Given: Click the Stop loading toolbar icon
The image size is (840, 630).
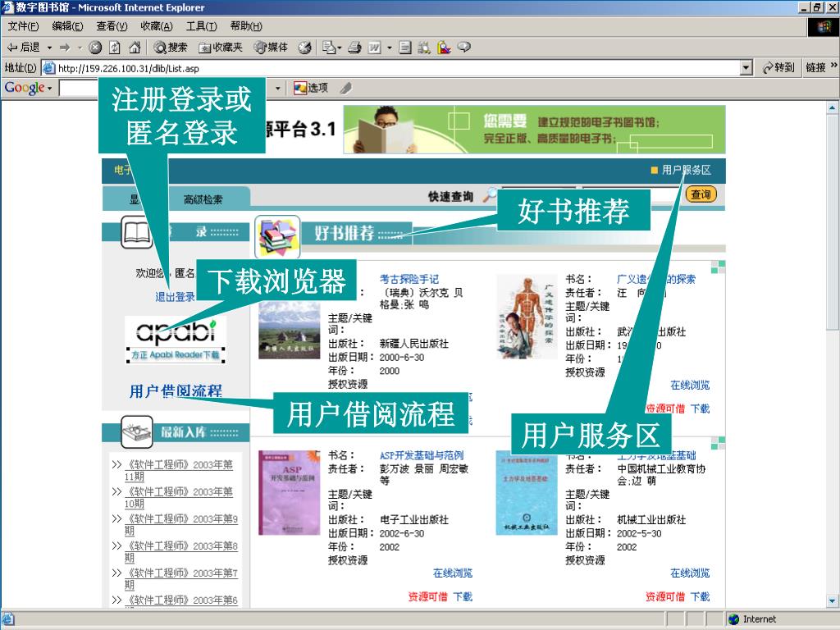Looking at the screenshot, I should (x=95, y=48).
